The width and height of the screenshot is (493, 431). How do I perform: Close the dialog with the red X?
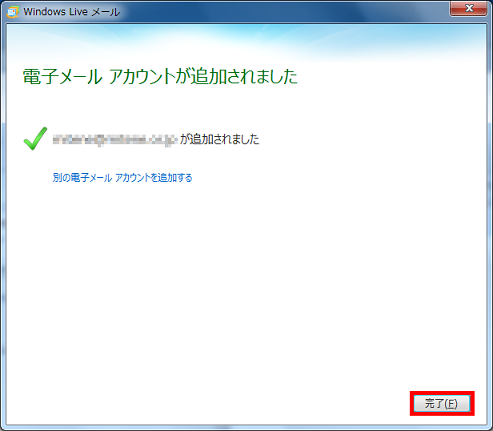click(469, 8)
